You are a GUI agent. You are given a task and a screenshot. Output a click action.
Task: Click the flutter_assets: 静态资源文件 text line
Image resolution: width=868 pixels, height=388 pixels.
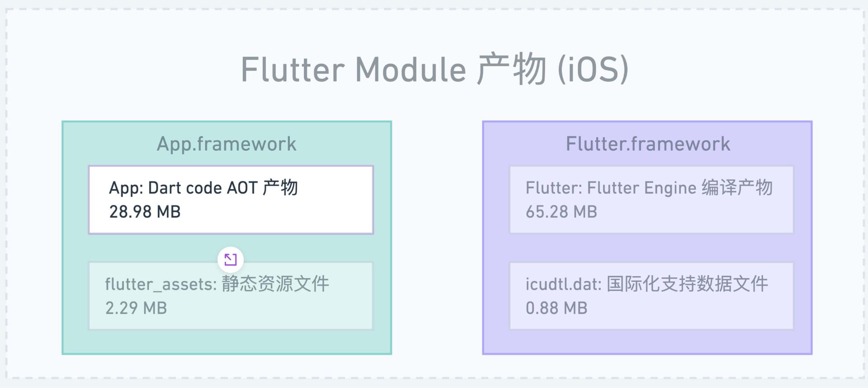(x=217, y=284)
